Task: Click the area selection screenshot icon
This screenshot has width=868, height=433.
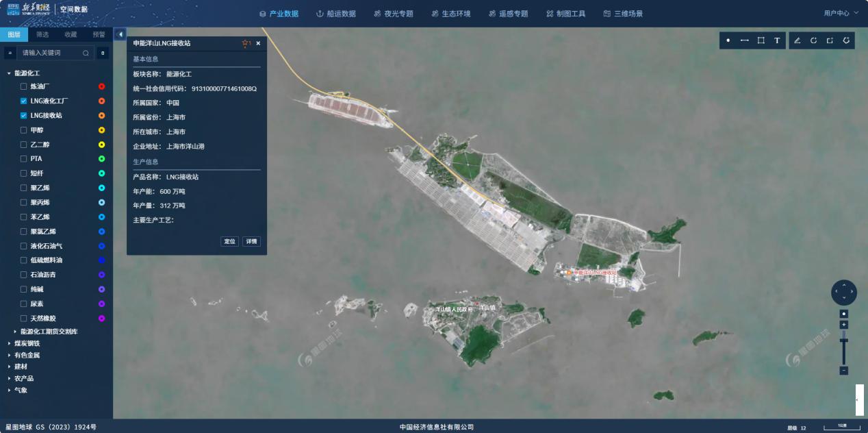Action: 830,40
